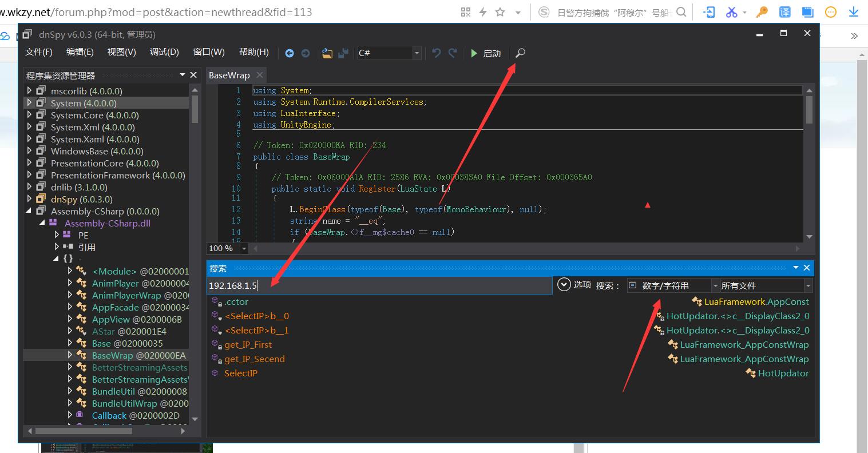Click the save all icon
Viewport: 868px width, 453px height.
(x=343, y=53)
